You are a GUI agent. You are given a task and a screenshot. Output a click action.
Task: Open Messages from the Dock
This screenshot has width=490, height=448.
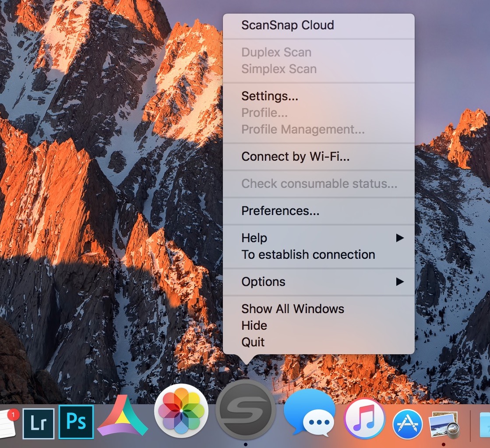(x=310, y=413)
